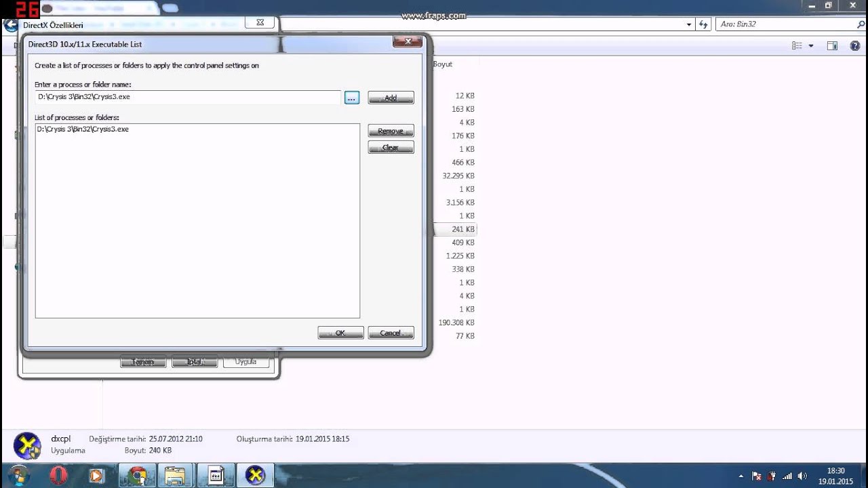The height and width of the screenshot is (488, 868).
Task: Click the search magnifier icon in Explorer
Action: point(861,24)
